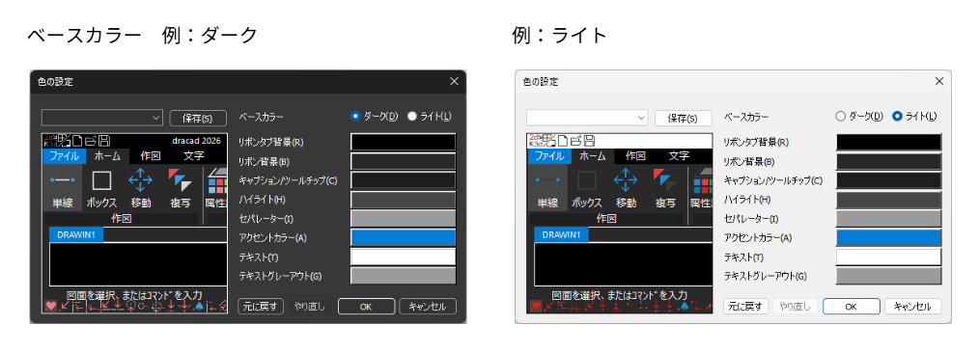Pick ハイライト color swatch, light dialog
Image resolution: width=980 pixels, height=353 pixels.
tap(888, 200)
